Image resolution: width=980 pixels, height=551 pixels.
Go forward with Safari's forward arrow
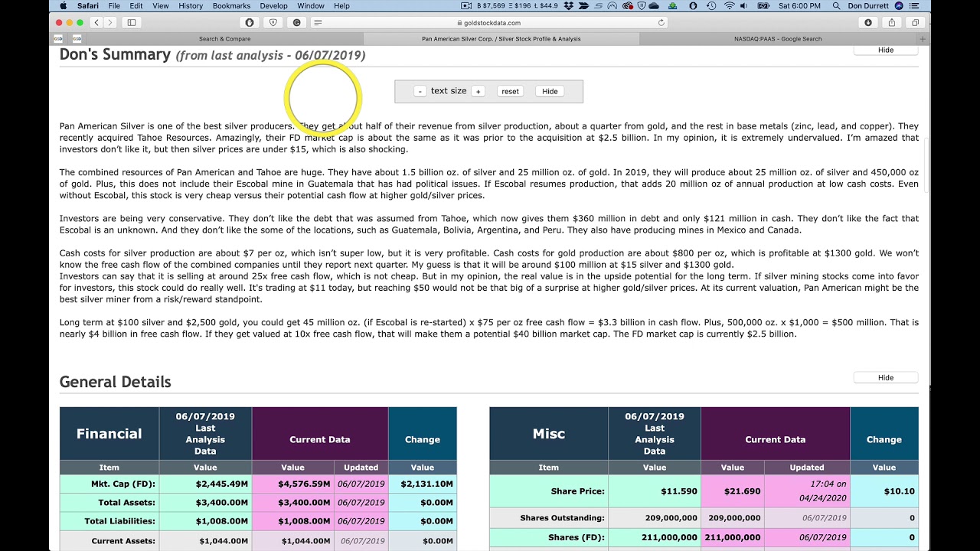tap(110, 23)
